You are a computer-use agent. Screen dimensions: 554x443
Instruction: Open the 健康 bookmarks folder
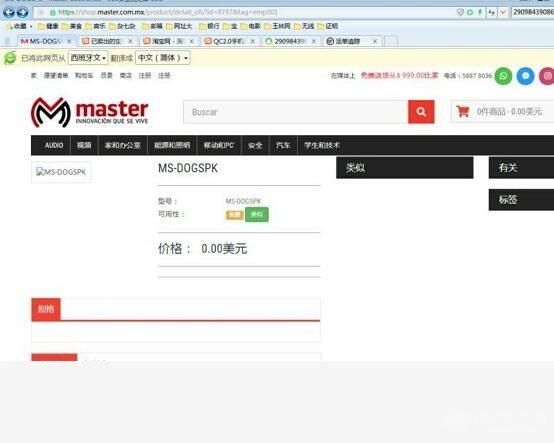[x=48, y=26]
